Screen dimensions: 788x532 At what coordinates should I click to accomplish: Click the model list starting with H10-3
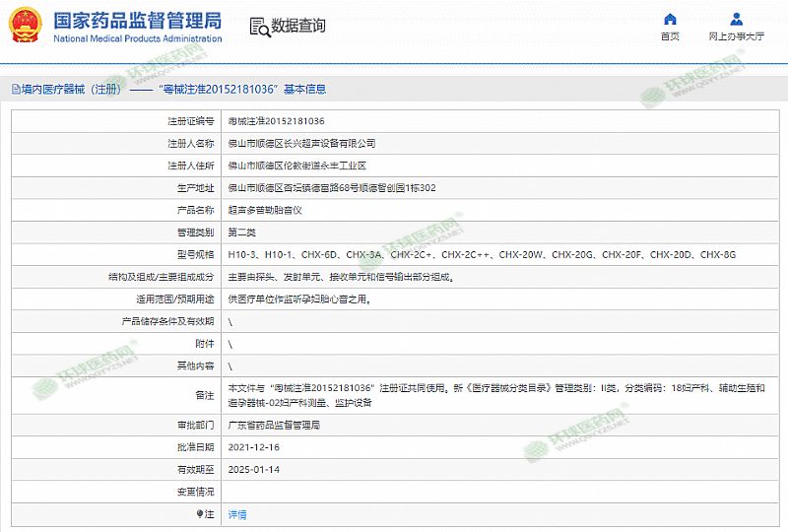tap(482, 255)
